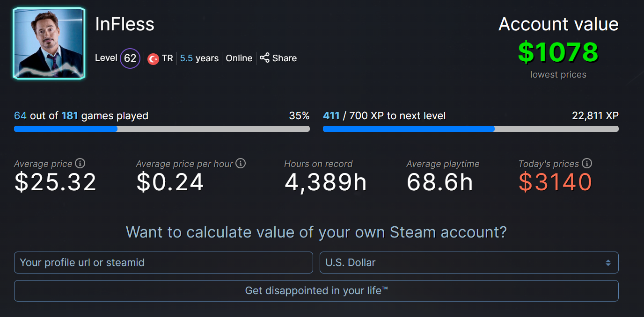Click the level 62 badge circle
644x317 pixels.
[130, 58]
